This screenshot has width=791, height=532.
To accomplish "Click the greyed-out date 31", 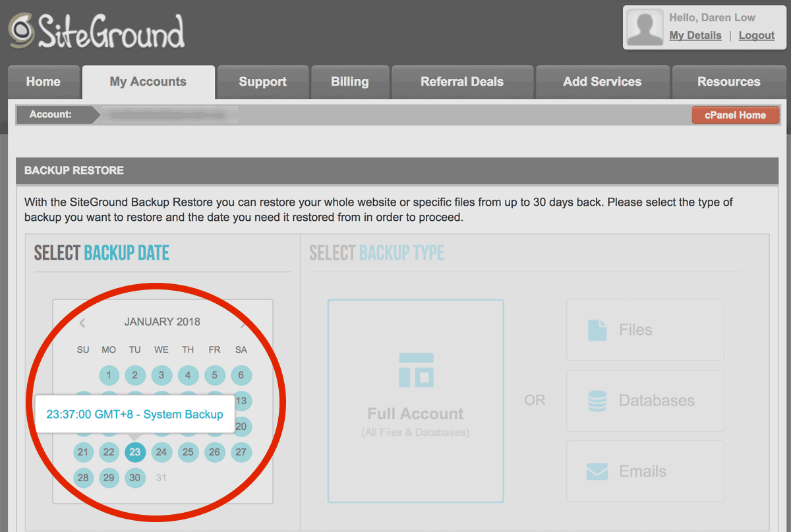I will pyautogui.click(x=161, y=478).
